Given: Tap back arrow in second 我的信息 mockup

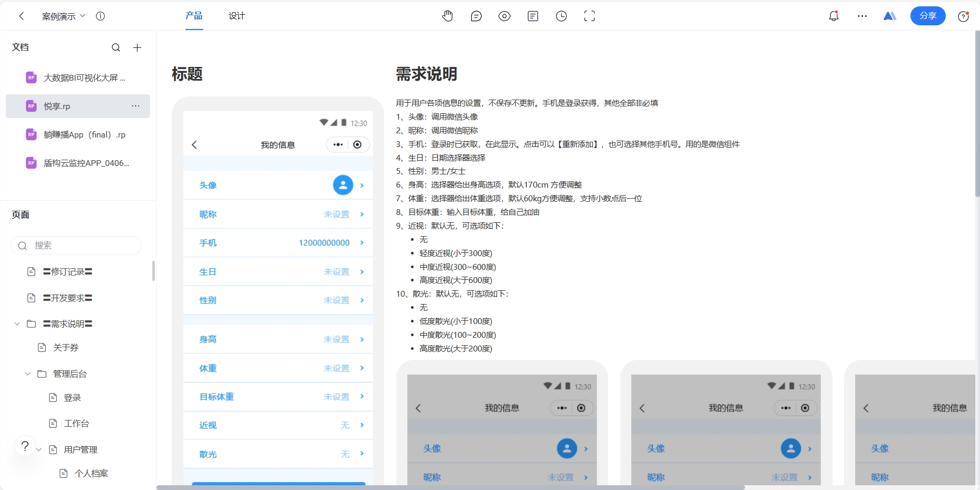Looking at the screenshot, I should tap(418, 408).
